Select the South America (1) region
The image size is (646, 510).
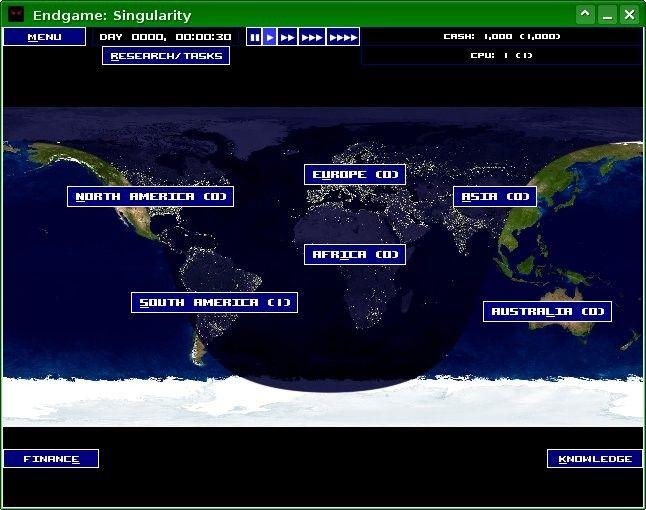click(x=214, y=303)
